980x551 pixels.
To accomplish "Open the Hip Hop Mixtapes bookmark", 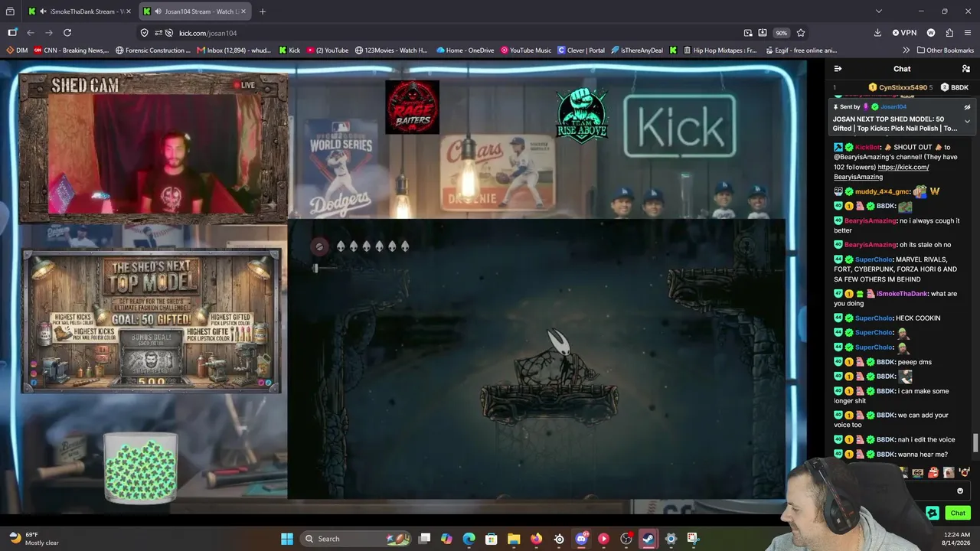I will pyautogui.click(x=719, y=51).
